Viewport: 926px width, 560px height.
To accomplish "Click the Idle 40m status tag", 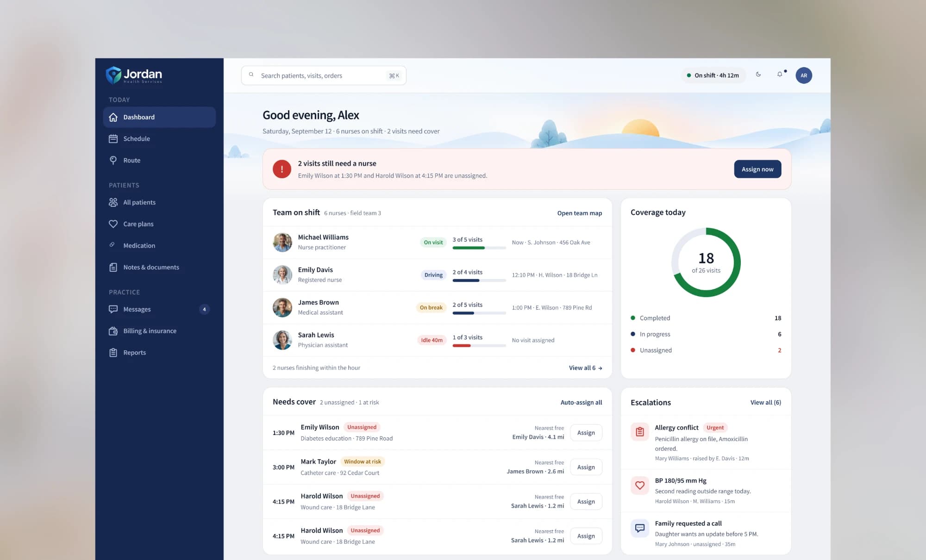I will tap(432, 340).
